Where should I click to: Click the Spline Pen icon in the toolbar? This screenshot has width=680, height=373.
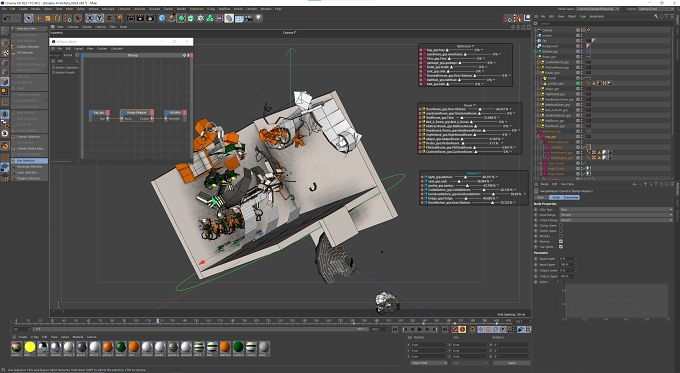click(x=172, y=18)
